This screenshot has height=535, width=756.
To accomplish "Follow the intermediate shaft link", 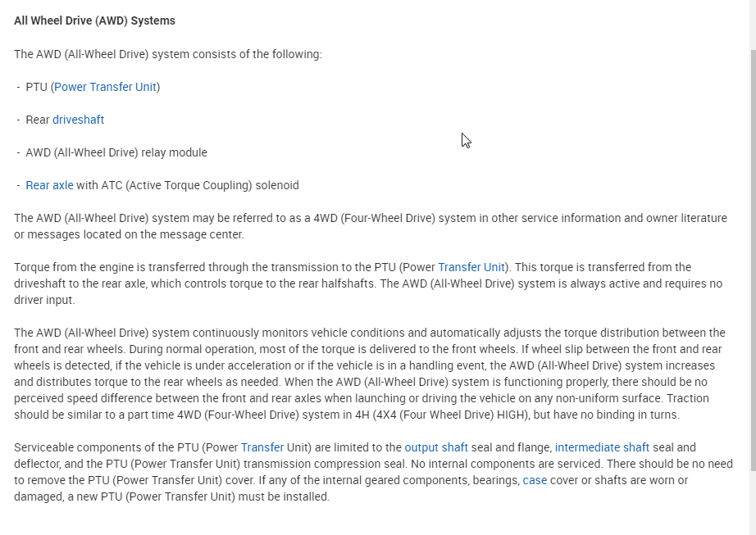I will coord(602,447).
